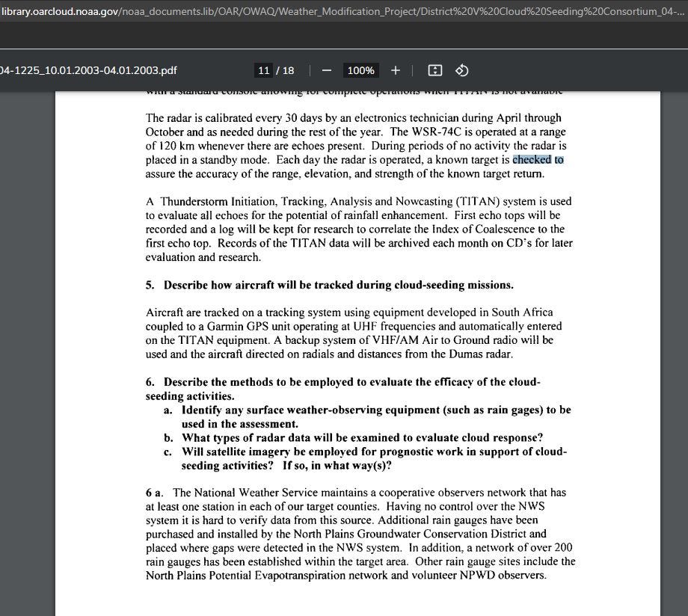Click the PDF file name in toolbar
Viewport: 688px width, 616px height.
[x=88, y=70]
